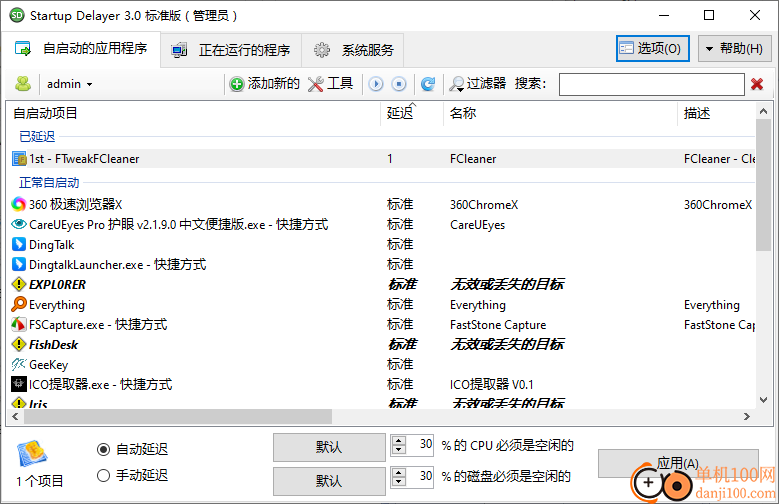Click the Everything magnifier icon

19,304
